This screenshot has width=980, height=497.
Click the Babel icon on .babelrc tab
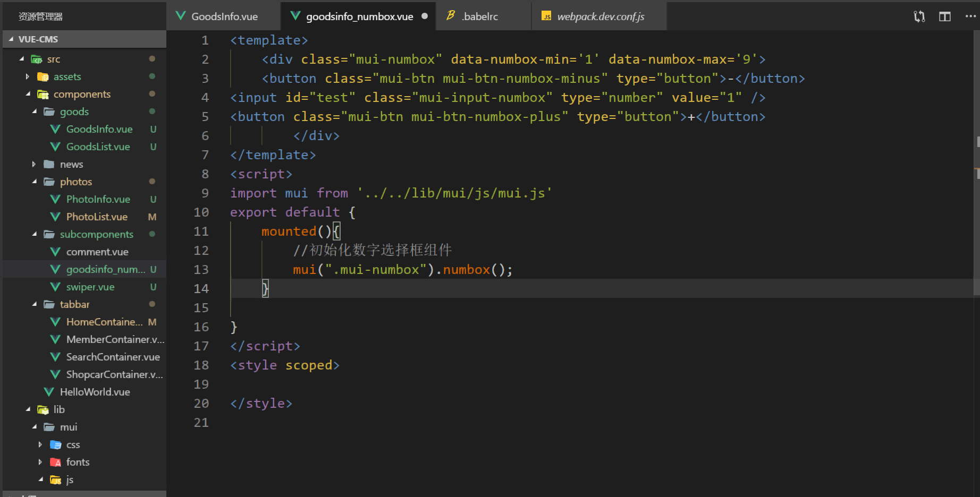point(451,16)
